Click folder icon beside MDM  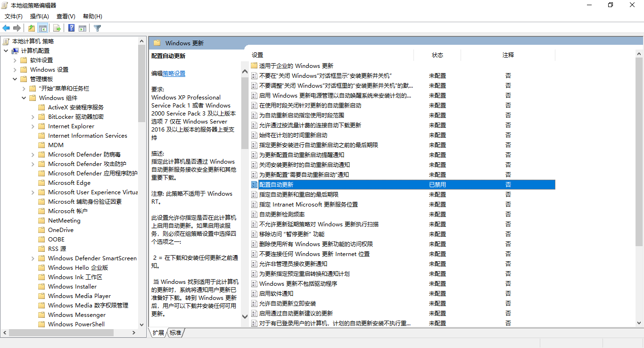pos(42,145)
